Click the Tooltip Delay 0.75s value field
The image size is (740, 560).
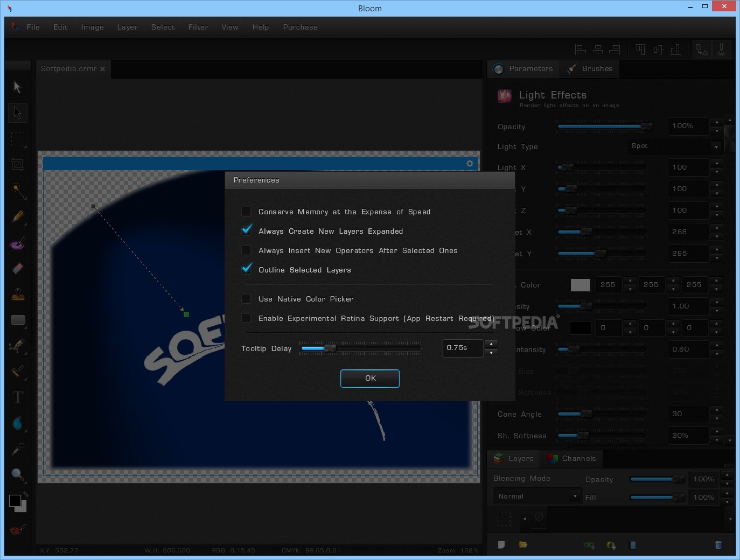point(463,348)
